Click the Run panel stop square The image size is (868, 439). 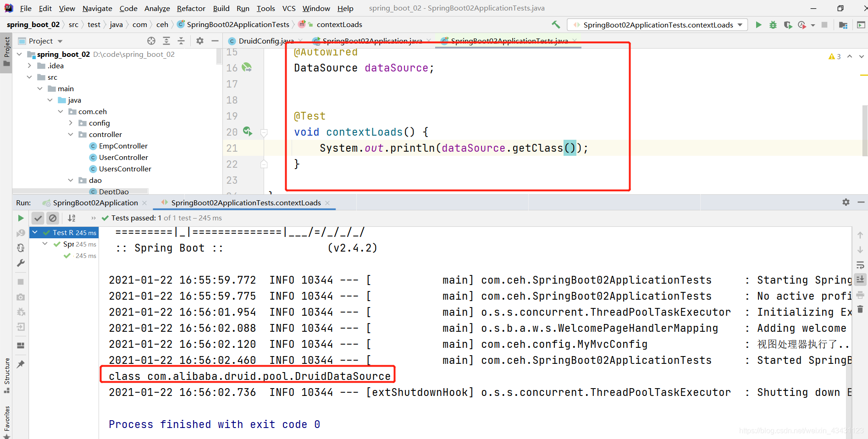(21, 282)
